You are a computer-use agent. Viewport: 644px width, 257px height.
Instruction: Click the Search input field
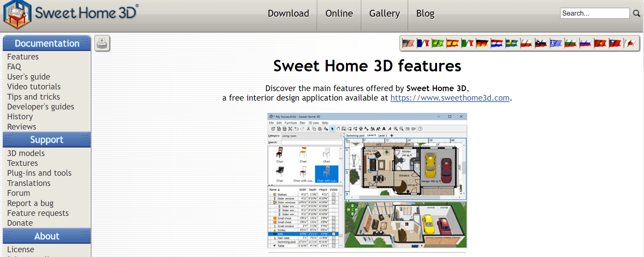point(594,13)
